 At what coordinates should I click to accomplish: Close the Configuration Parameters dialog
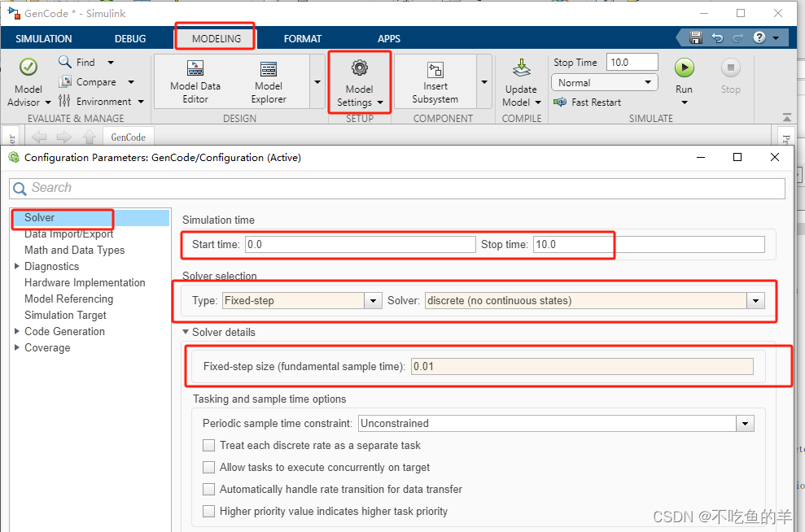pyautogui.click(x=775, y=157)
